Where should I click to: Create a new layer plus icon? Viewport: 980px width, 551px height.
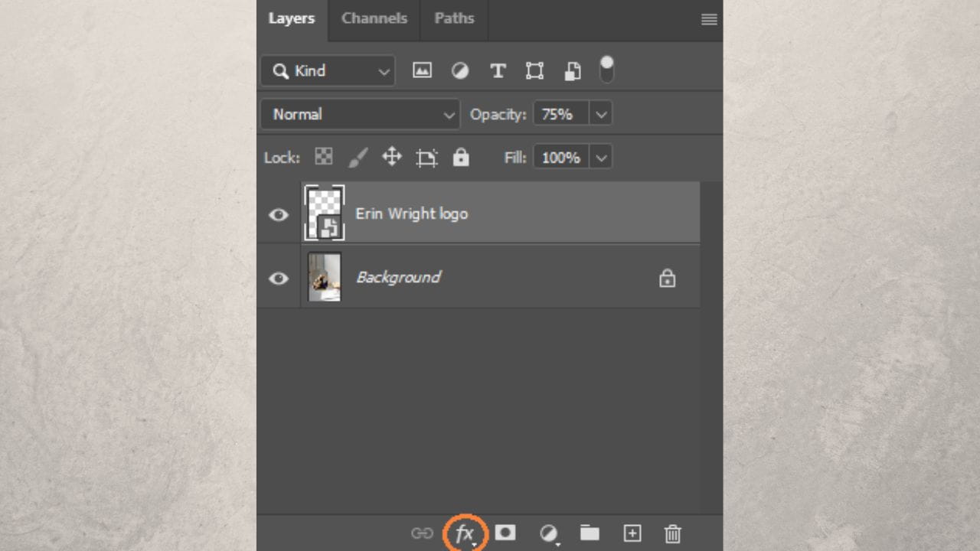click(632, 533)
